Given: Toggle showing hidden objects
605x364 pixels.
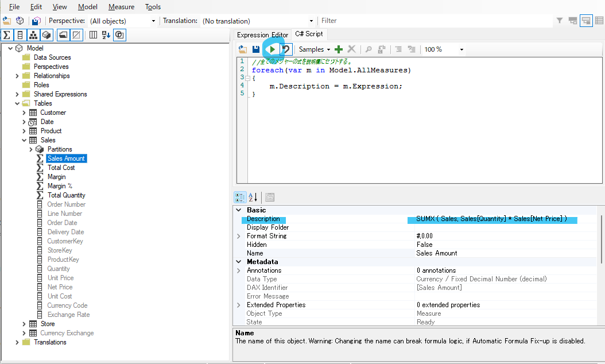Looking at the screenshot, I should (x=76, y=35).
